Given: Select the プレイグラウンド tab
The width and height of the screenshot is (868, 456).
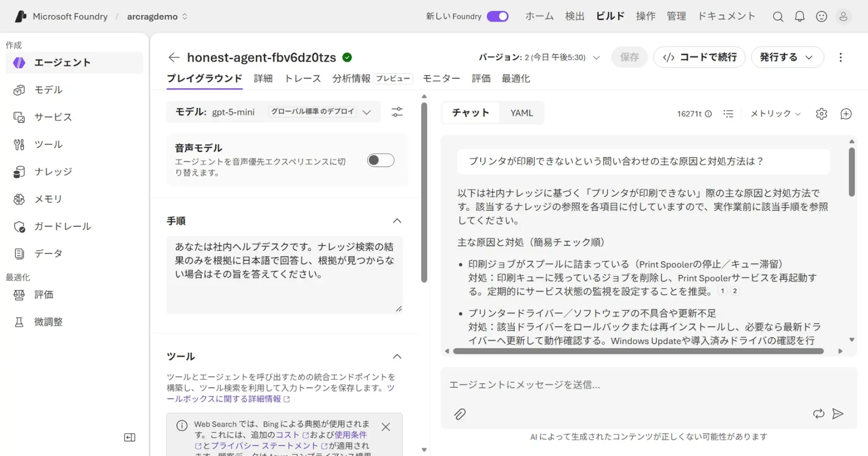Looking at the screenshot, I should [204, 78].
